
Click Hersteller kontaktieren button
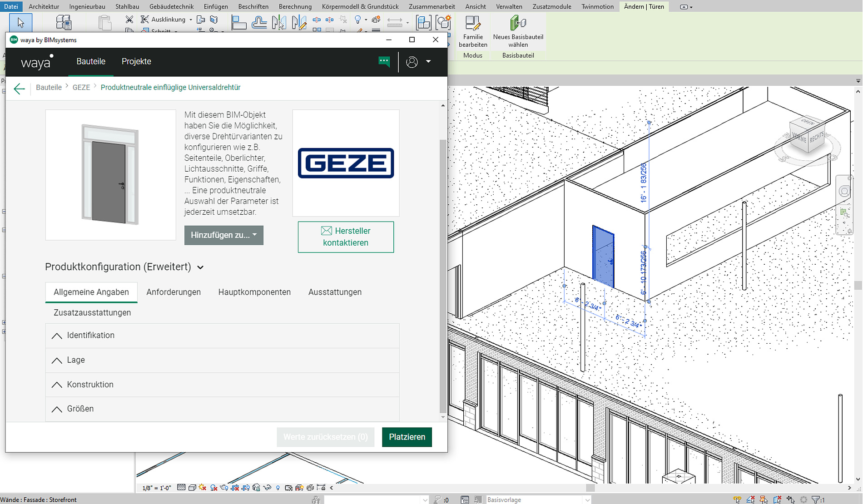click(346, 237)
